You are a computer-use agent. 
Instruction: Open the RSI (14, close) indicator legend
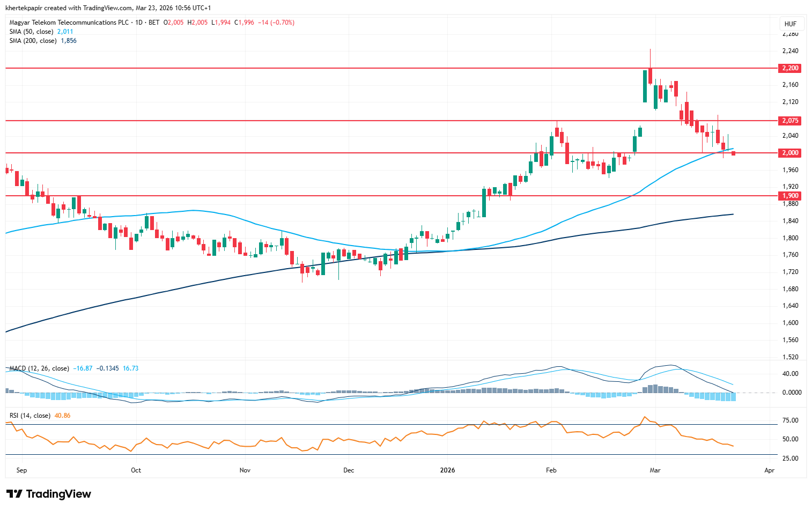tap(30, 416)
